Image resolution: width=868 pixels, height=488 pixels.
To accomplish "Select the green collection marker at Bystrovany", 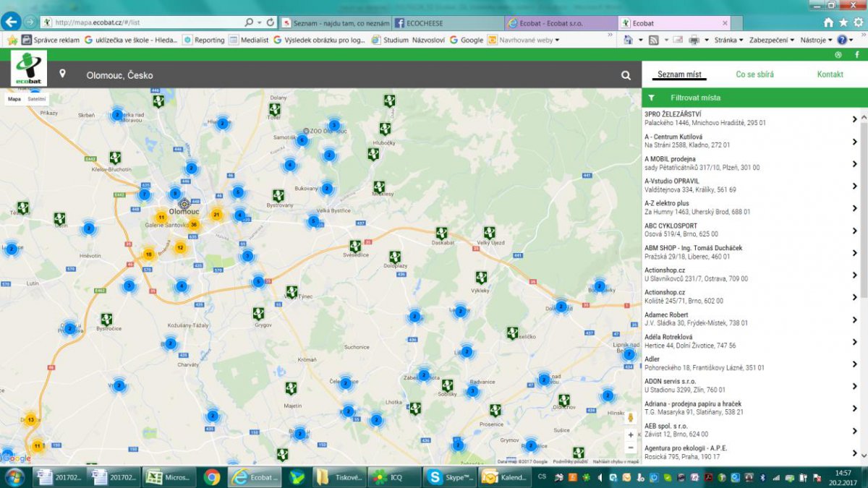I will coord(278,195).
